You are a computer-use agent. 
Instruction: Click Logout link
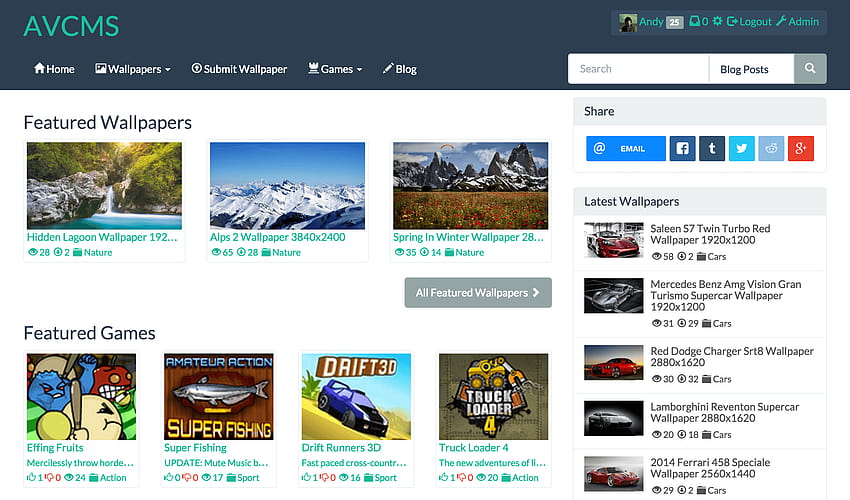pyautogui.click(x=749, y=22)
